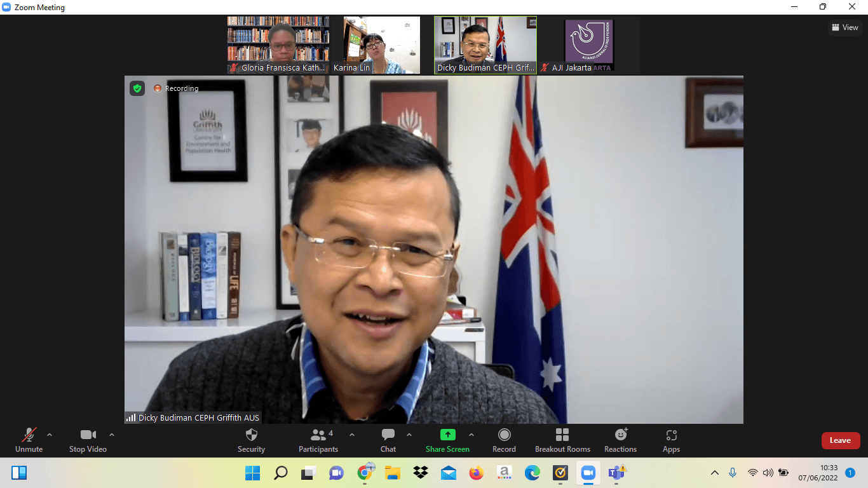This screenshot has height=488, width=868.
Task: Open the Chat panel
Action: point(388,440)
